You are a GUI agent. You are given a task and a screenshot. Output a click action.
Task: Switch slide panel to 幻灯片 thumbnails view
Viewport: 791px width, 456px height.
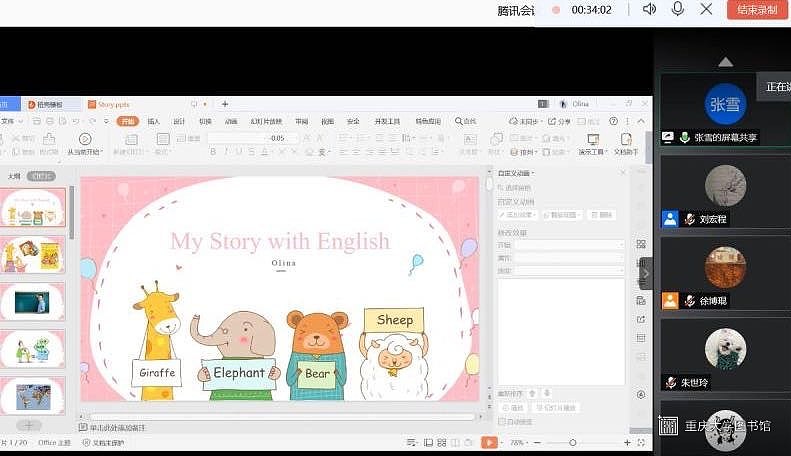coord(41,176)
